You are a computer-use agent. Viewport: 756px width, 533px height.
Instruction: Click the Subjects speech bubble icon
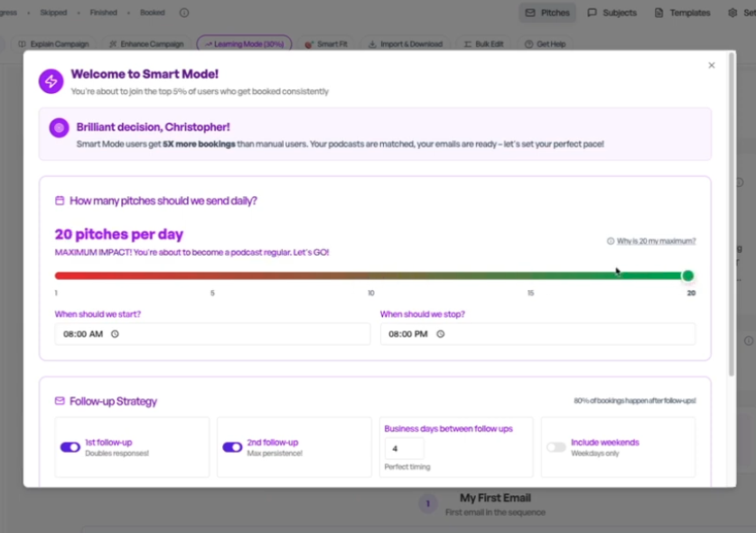[x=592, y=13]
